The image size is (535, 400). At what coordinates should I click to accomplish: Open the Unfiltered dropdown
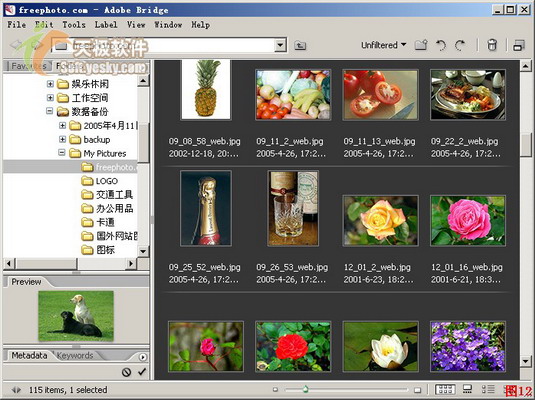[384, 45]
